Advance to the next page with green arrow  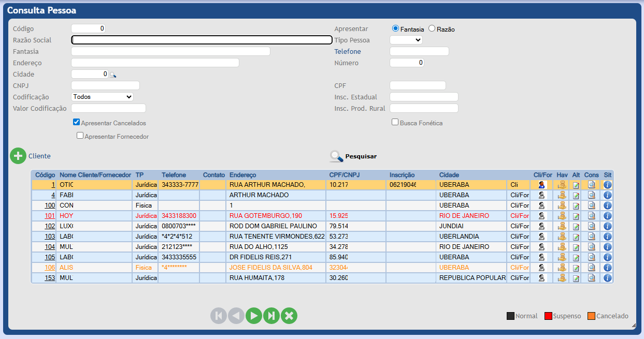253,315
